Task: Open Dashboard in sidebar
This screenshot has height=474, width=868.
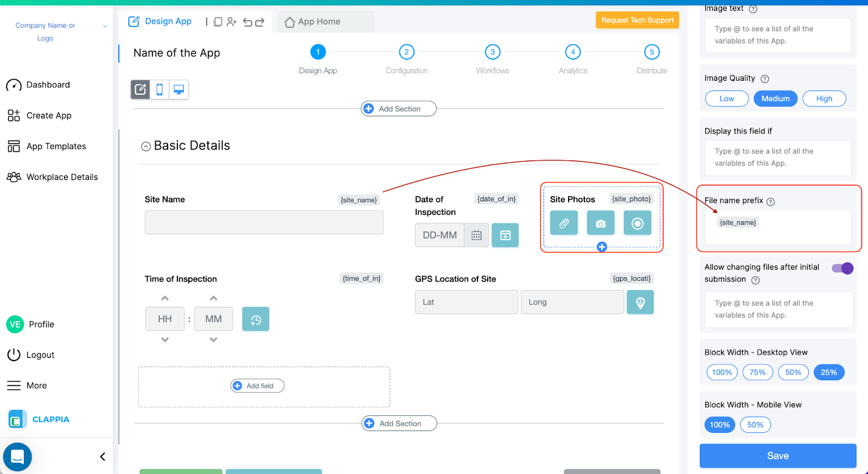Action: point(38,85)
